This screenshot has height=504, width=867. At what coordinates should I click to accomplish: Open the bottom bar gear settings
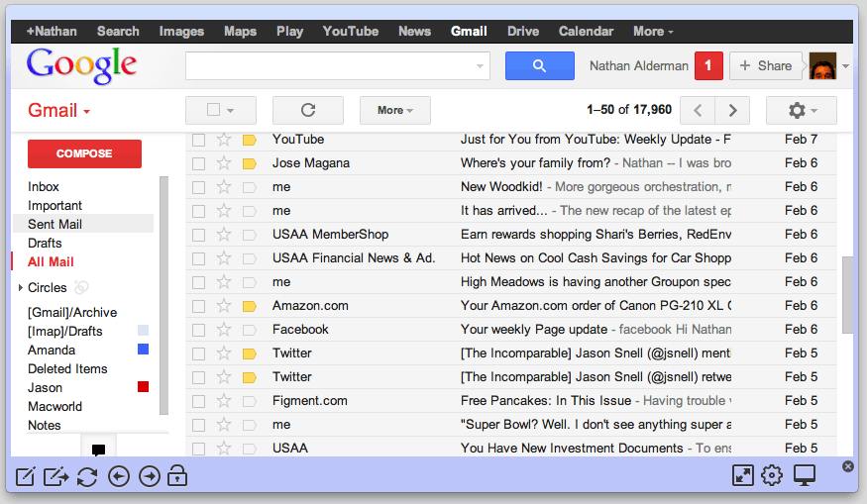click(772, 475)
